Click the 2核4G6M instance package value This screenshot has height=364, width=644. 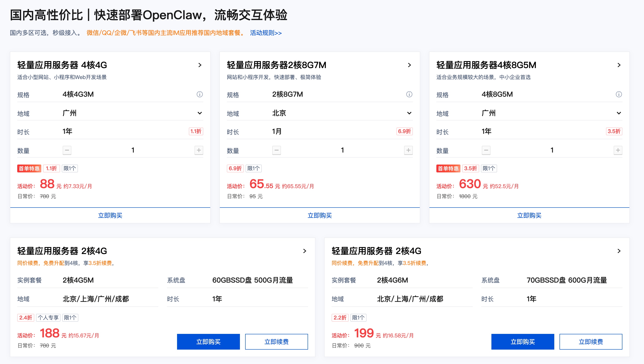pos(392,280)
